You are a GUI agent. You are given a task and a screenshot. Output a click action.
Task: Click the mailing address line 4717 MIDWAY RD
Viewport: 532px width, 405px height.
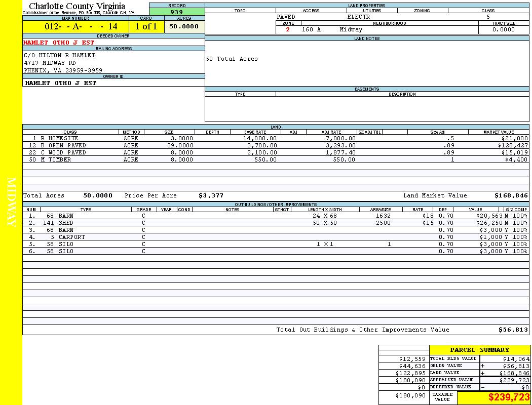(50, 63)
